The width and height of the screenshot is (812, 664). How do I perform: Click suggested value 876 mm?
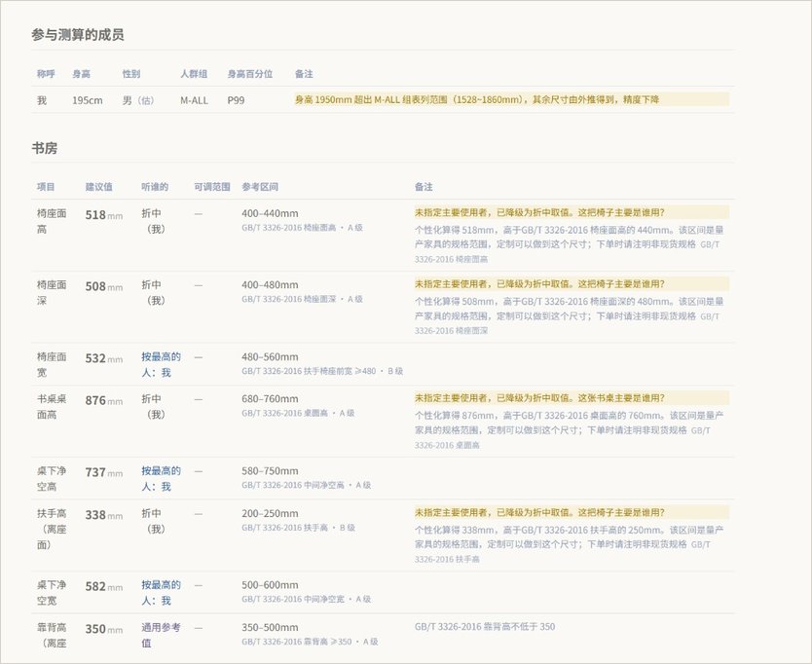tap(104, 400)
